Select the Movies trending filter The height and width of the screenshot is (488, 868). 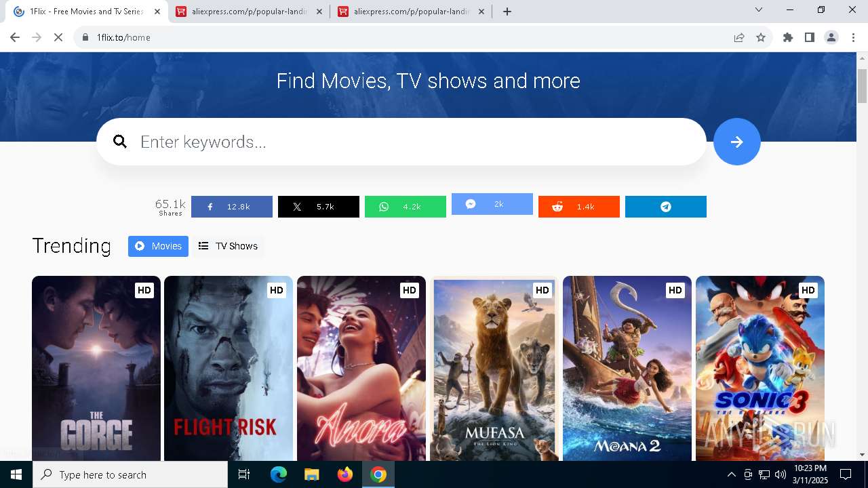pos(158,246)
